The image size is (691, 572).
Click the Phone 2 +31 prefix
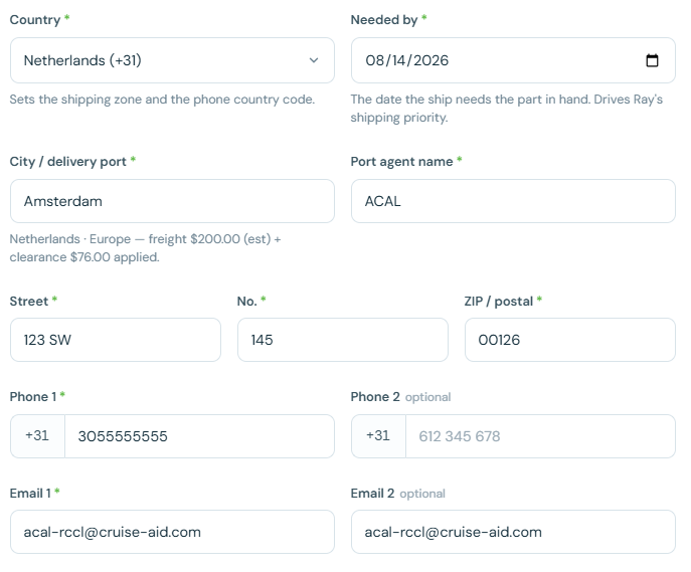[378, 436]
